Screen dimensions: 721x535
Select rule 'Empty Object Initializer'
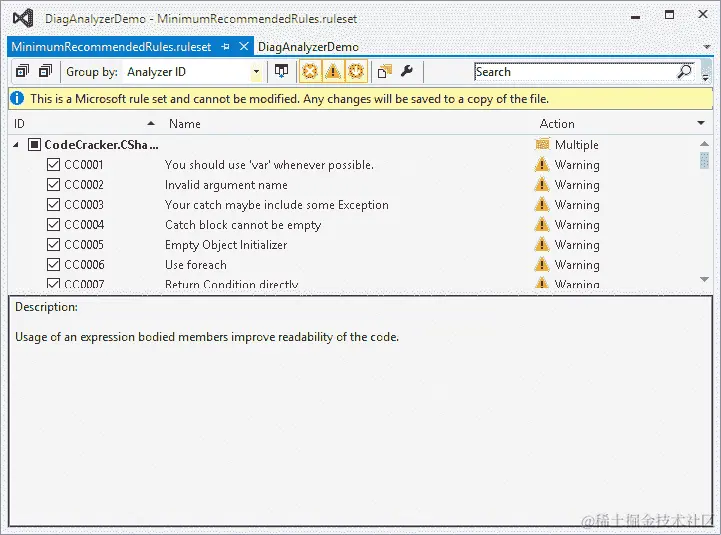226,245
